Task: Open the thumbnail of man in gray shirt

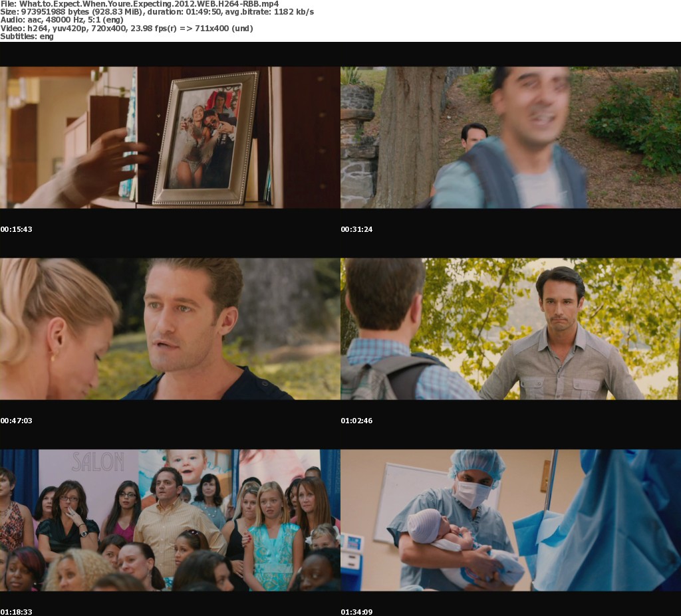Action: tap(510, 328)
